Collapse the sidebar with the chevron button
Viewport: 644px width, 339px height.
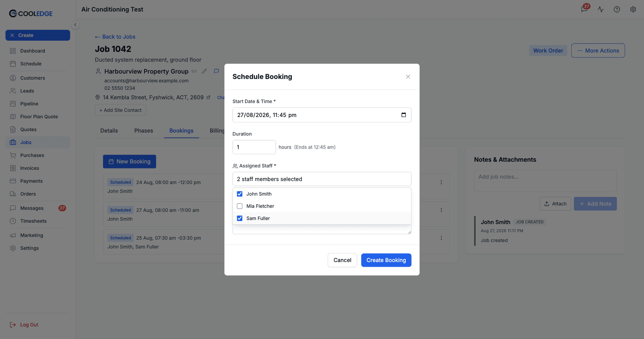pyautogui.click(x=75, y=25)
